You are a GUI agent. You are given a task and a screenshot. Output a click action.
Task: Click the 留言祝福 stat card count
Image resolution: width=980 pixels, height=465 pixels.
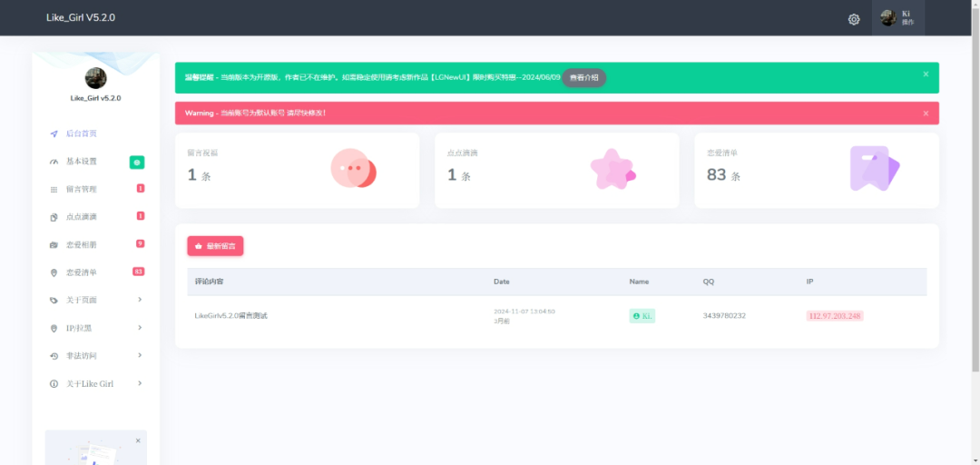tap(199, 175)
